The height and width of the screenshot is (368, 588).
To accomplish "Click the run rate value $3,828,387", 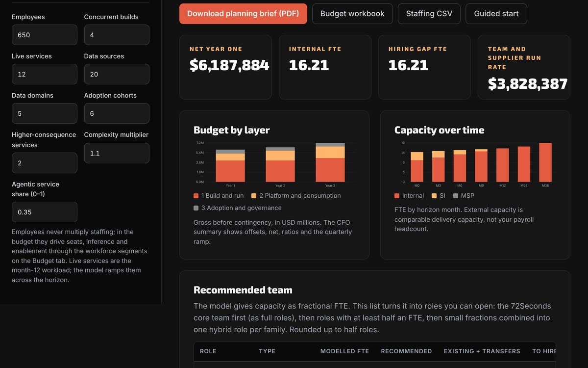I will tap(528, 84).
